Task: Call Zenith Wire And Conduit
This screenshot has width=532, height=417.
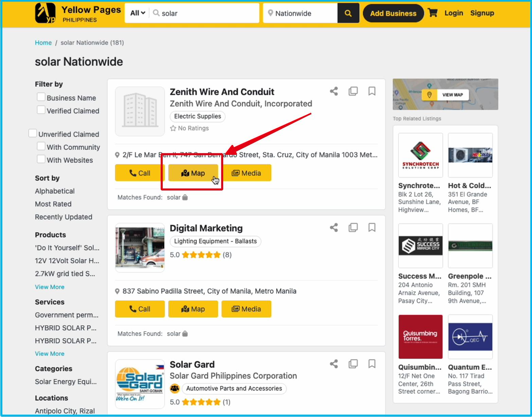Action: point(140,173)
